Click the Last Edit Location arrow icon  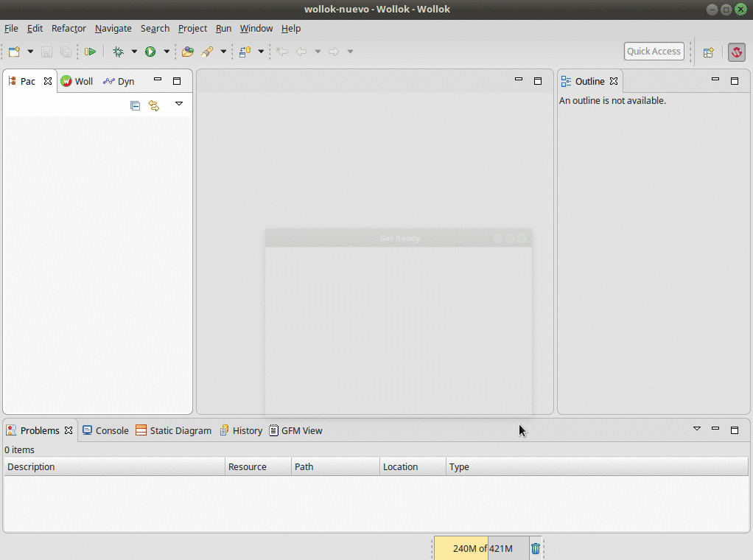point(282,52)
